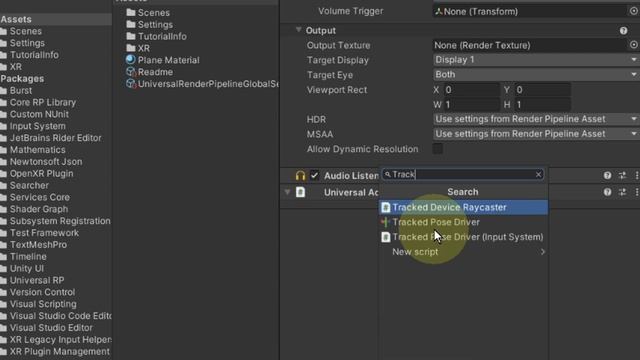Viewport: 640px width, 360px height.
Task: Open presets for Universal Additional Camera component
Action: pos(622,192)
